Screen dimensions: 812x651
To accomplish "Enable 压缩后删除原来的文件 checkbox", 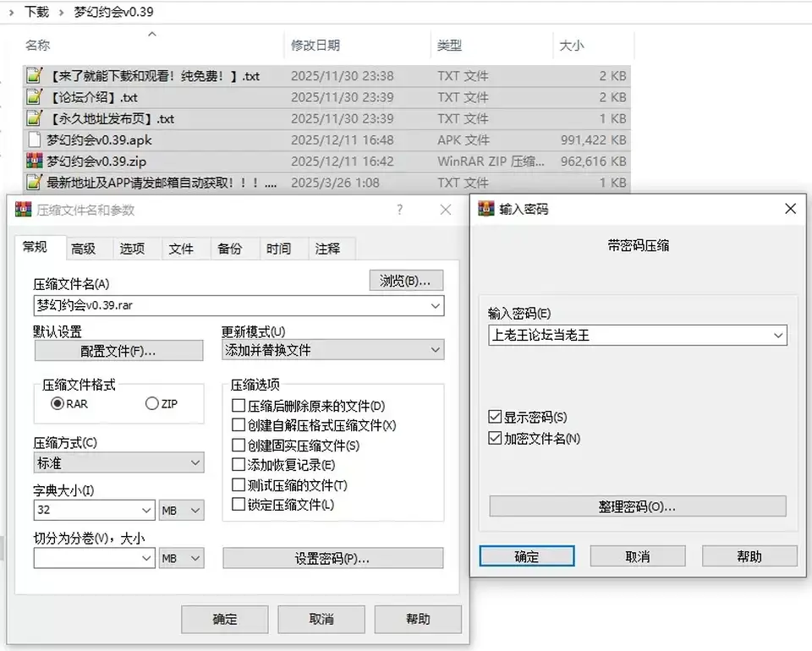I will tap(239, 405).
